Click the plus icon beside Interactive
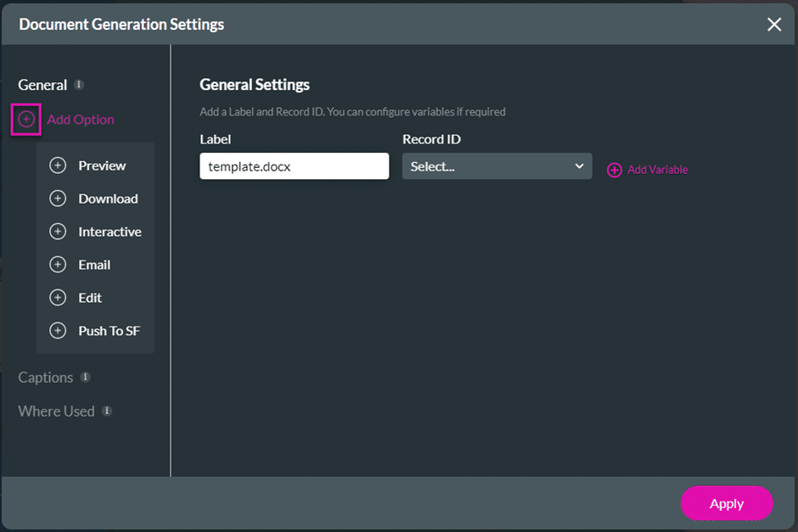798x532 pixels. [58, 232]
